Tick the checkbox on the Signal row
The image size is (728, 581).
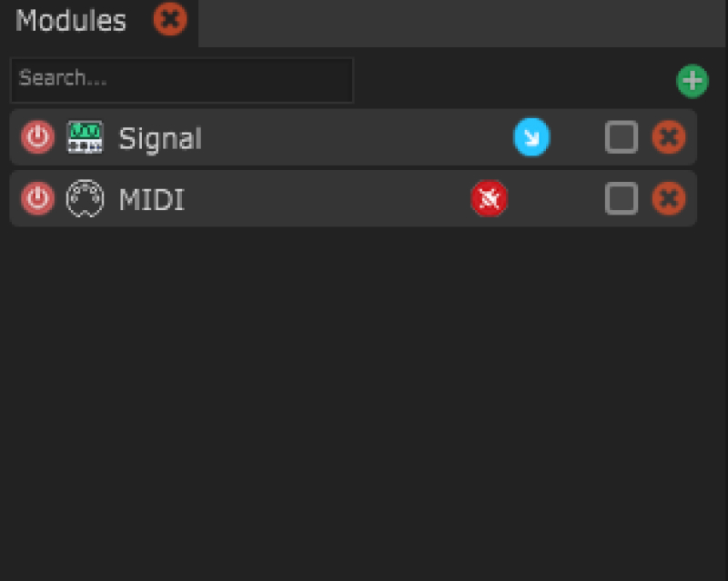tap(622, 138)
